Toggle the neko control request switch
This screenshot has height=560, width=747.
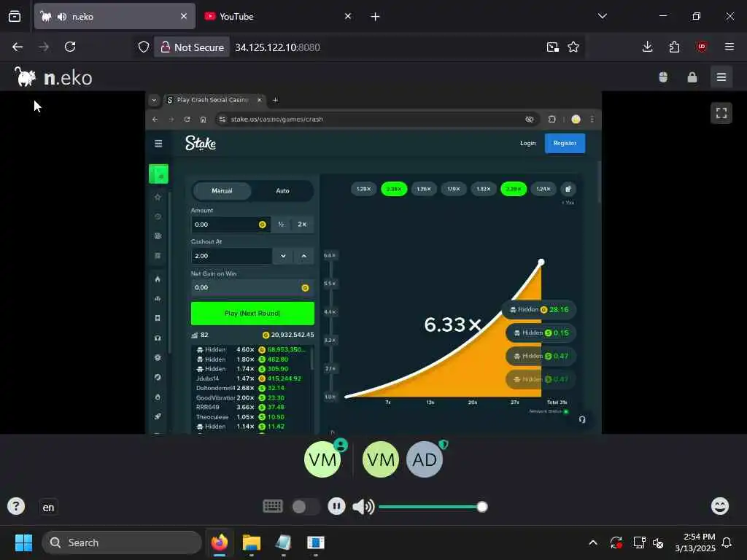pyautogui.click(x=305, y=506)
